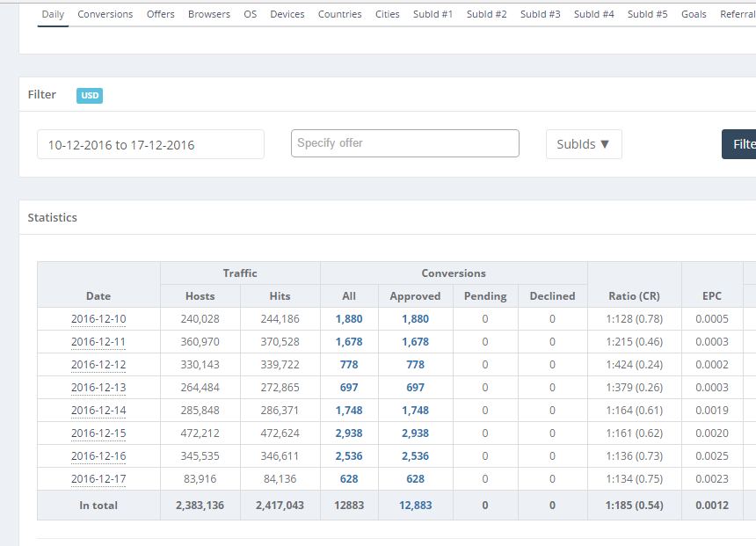Open all 778 conversions for 2016-12-12

coord(349,365)
